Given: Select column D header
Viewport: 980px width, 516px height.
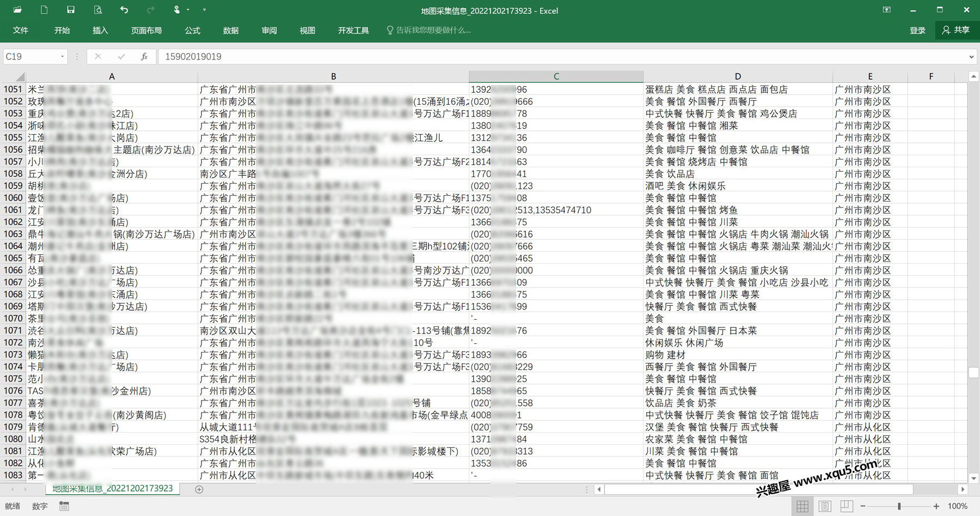Looking at the screenshot, I should point(738,76).
